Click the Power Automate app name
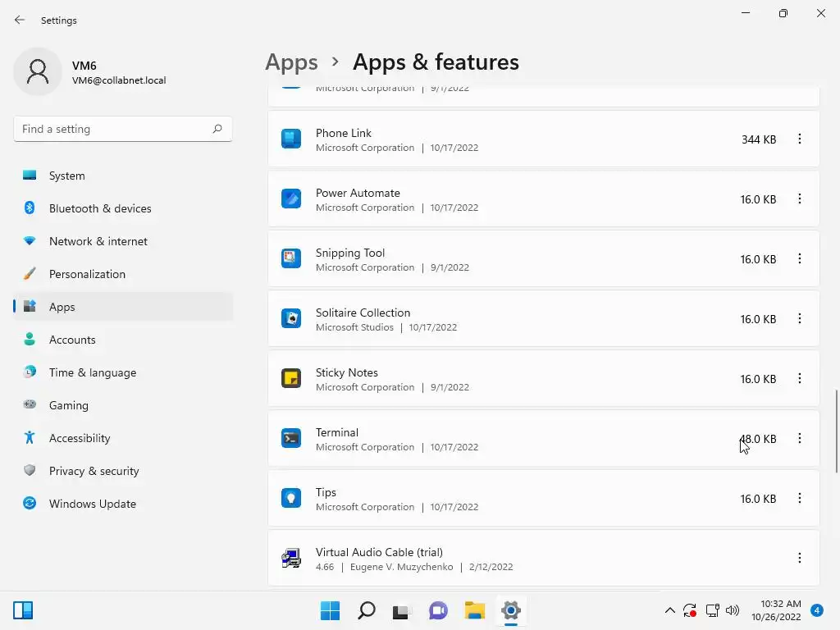840x630 pixels. (358, 193)
